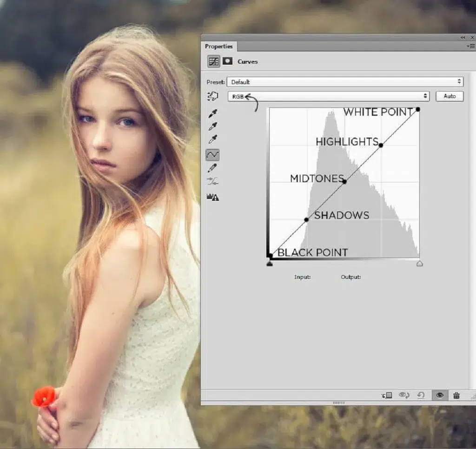Pick the black point eyedropper
The height and width of the screenshot is (449, 476).
213,113
